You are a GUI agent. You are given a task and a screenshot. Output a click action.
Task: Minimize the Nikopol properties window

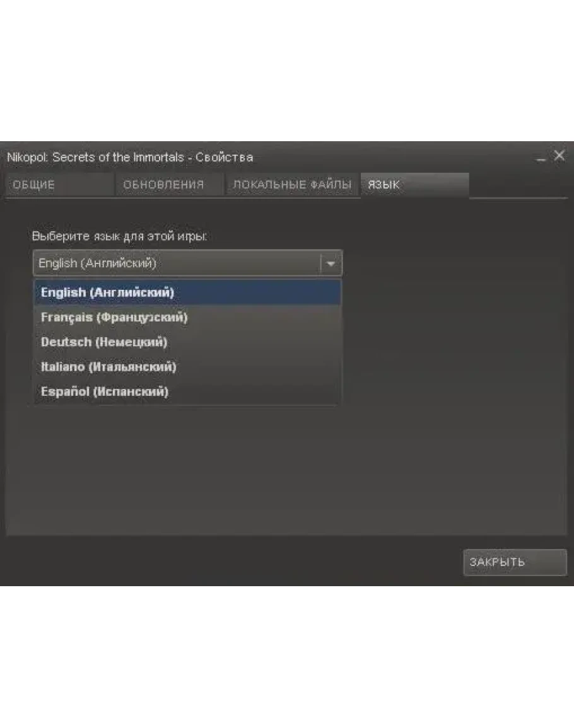click(x=541, y=158)
